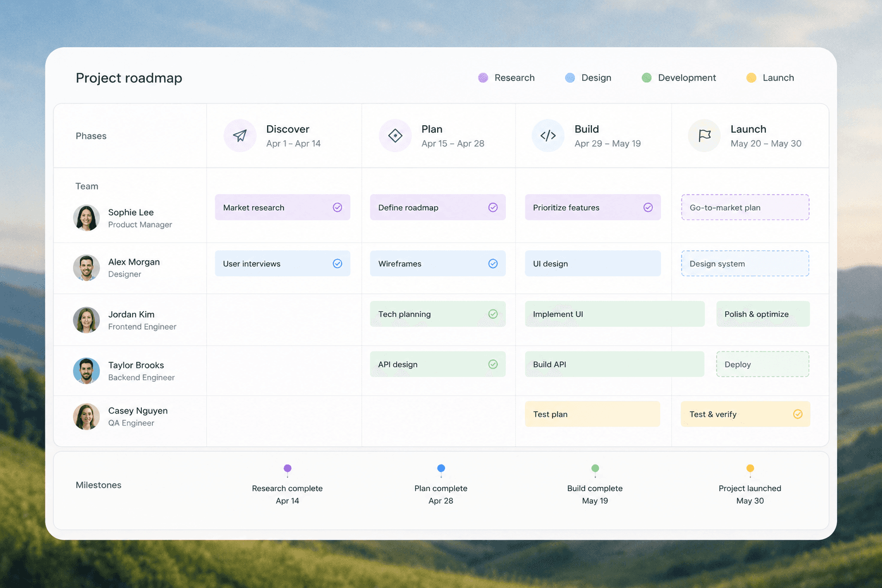The height and width of the screenshot is (588, 882).
Task: Toggle the Tech planning completion check
Action: click(493, 314)
